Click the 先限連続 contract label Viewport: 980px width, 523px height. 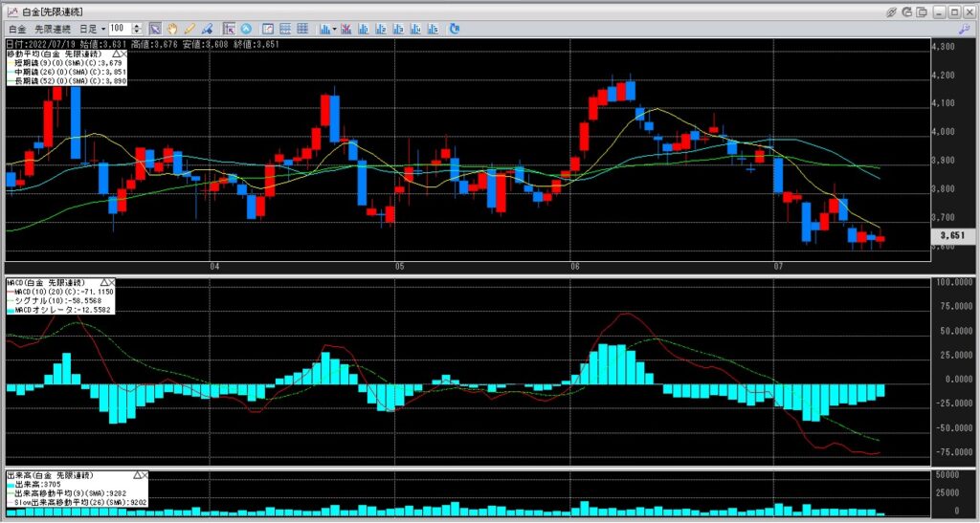[53, 29]
